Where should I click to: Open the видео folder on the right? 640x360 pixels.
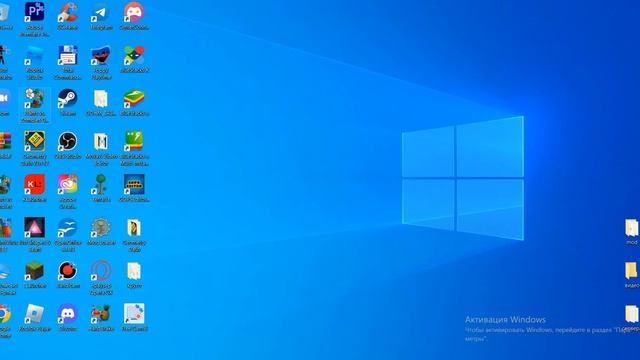click(x=631, y=271)
